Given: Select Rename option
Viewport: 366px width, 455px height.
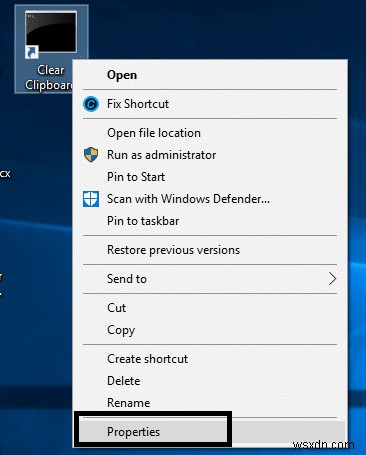Looking at the screenshot, I should click(210, 403).
